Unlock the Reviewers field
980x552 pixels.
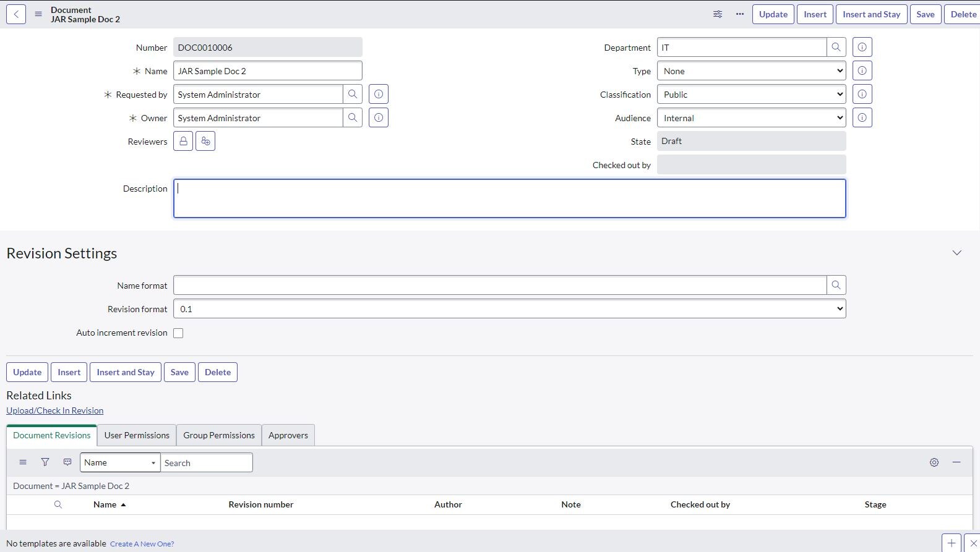[x=183, y=141]
